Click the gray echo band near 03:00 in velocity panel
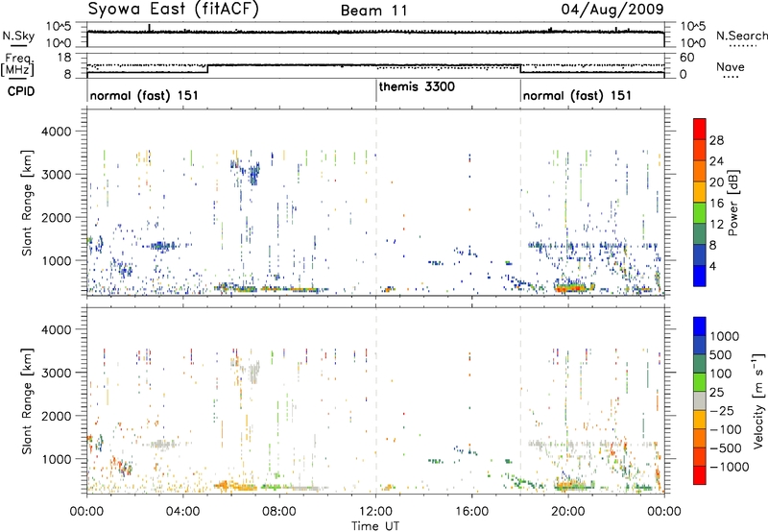768x532 pixels. tap(162, 445)
